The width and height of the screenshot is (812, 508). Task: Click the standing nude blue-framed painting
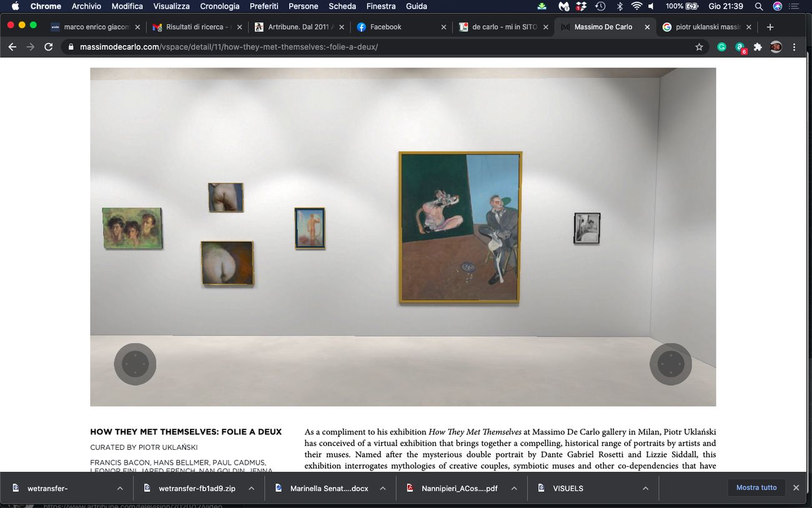310,229
